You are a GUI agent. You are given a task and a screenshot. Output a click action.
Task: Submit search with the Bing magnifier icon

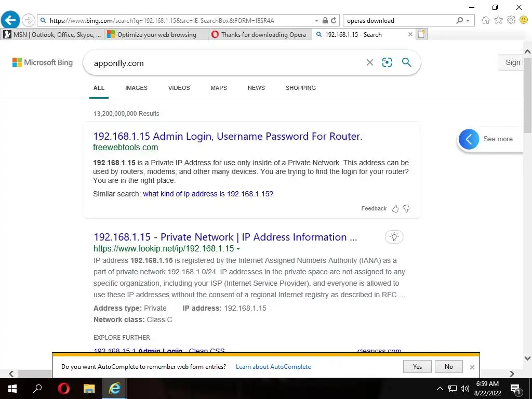click(406, 62)
